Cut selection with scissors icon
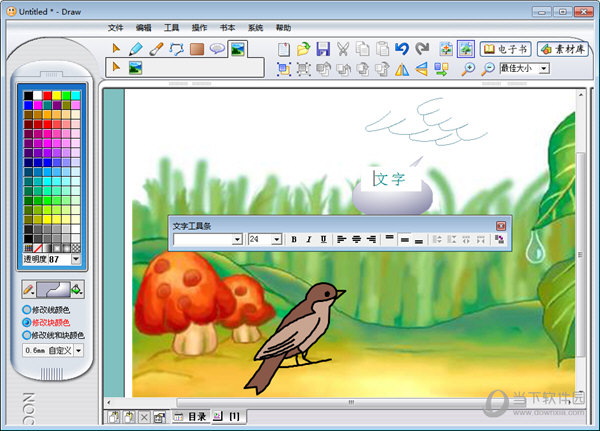600x431 pixels. [x=343, y=49]
